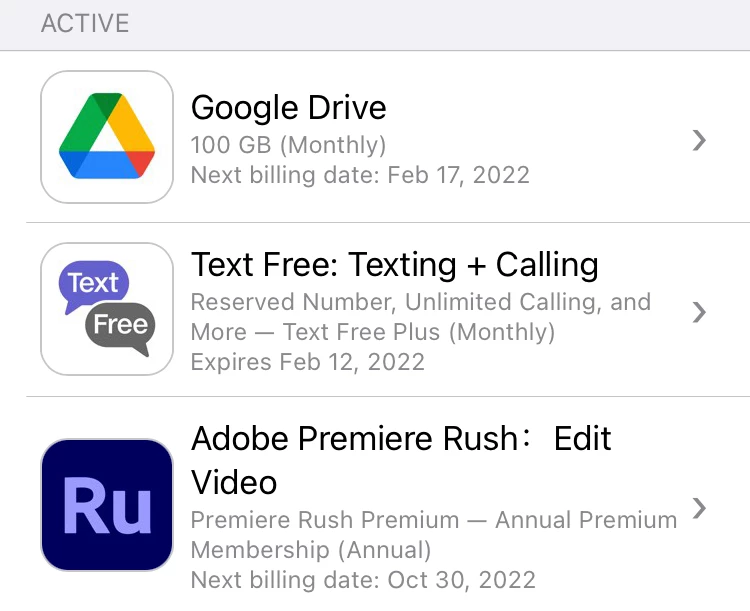Tap Membership (Annual) text
Viewport: 750px width, 611px height.
pyautogui.click(x=311, y=550)
